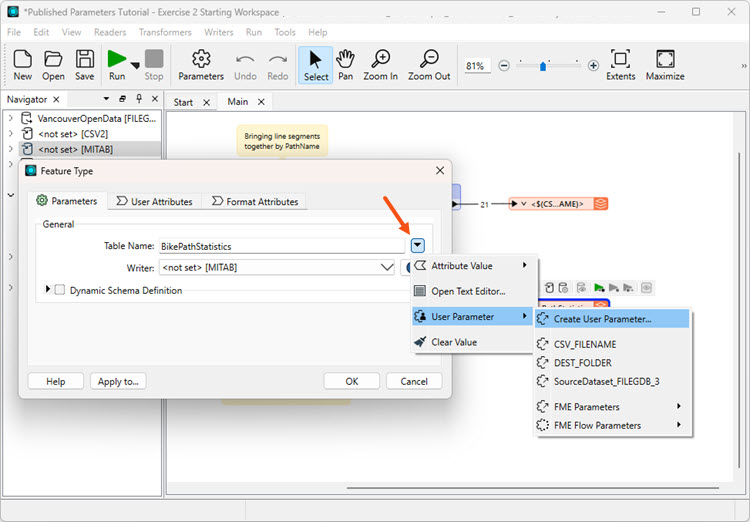Click the Bringing line segments annotation note
Image resolution: width=750 pixels, height=522 pixels.
tap(282, 141)
